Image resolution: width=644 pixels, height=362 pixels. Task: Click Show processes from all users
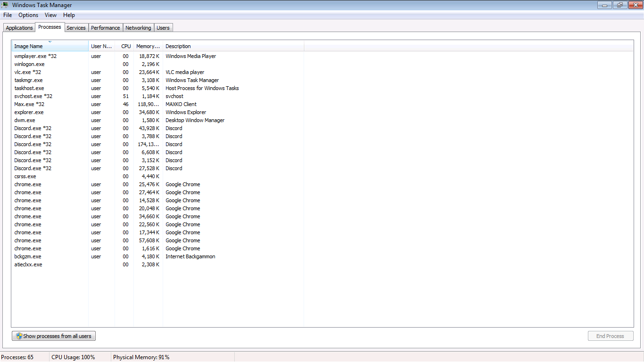[x=54, y=336]
